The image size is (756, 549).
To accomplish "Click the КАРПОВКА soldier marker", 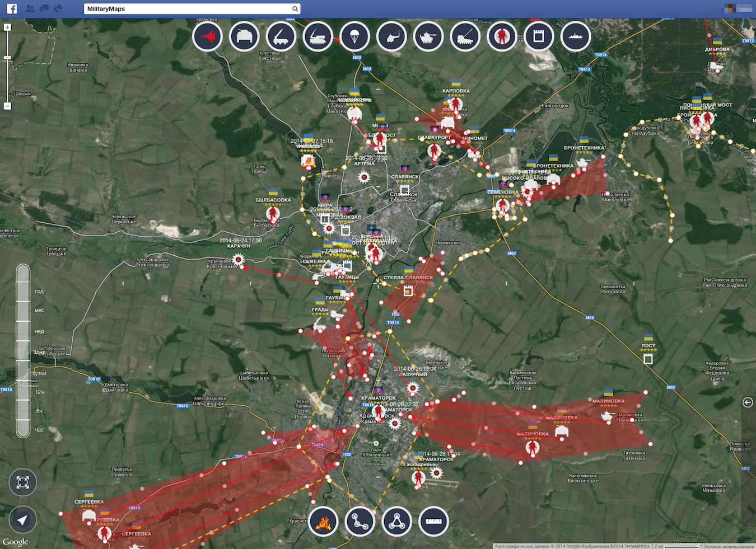I will pyautogui.click(x=455, y=105).
